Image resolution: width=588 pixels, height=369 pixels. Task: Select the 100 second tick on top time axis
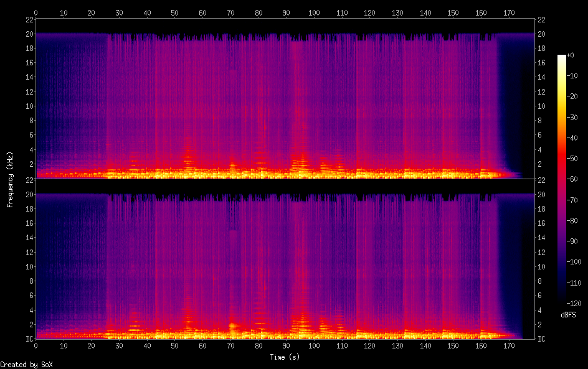[x=314, y=12]
